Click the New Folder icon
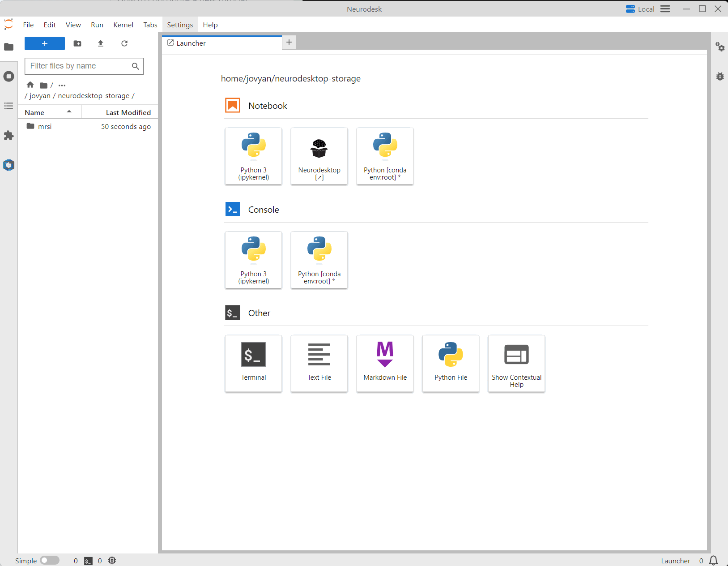 pos(77,43)
